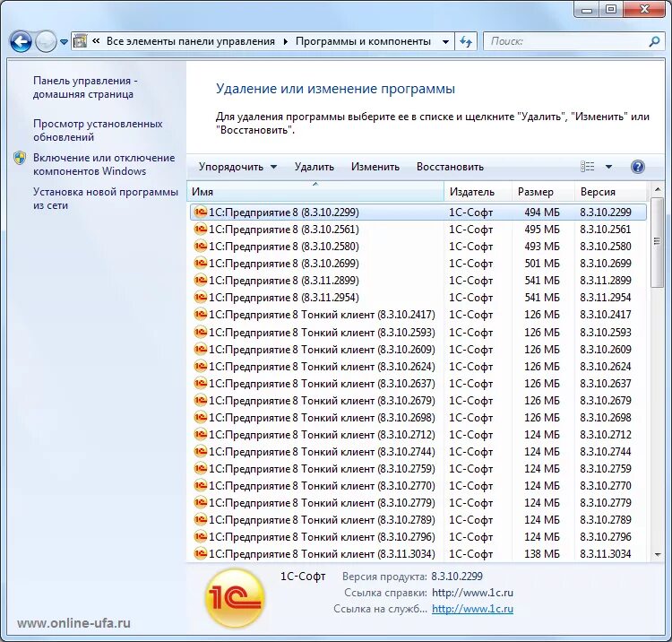The image size is (672, 642).
Task: Click the greyed Forward arrow button
Action: click(x=46, y=41)
